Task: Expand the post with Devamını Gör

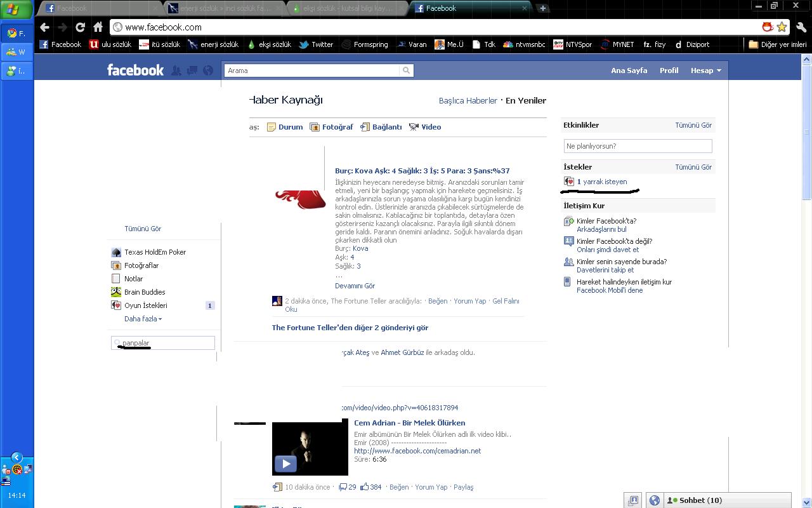Action: click(x=355, y=286)
